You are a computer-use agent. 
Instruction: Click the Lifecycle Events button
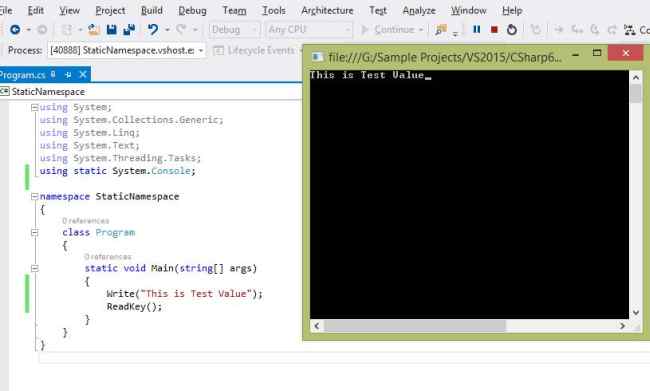(254, 51)
